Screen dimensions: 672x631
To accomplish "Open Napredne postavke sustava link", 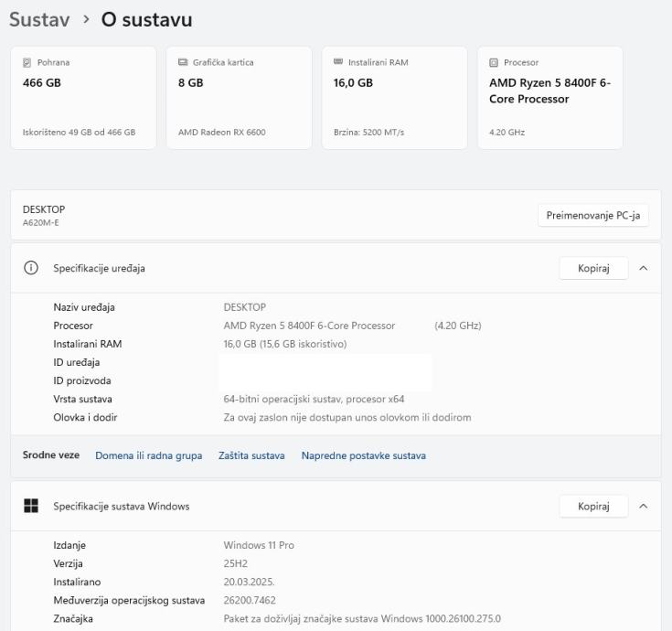I will pos(363,455).
